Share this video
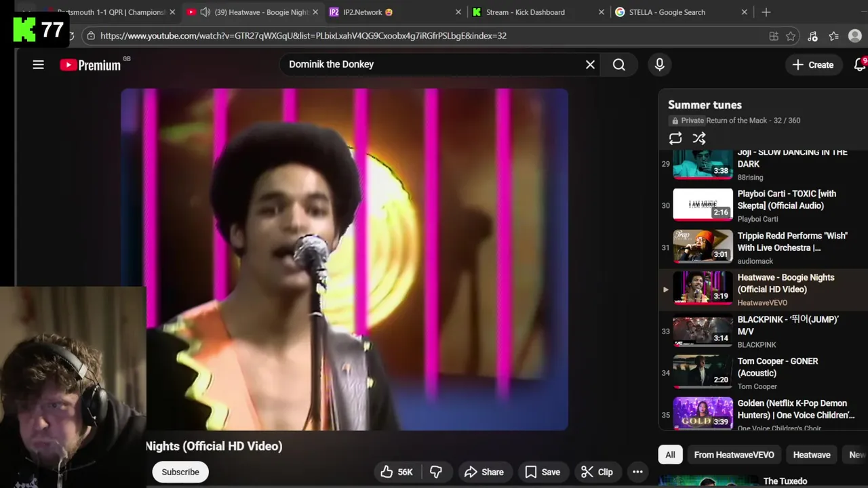Image resolution: width=868 pixels, height=488 pixels. click(484, 472)
